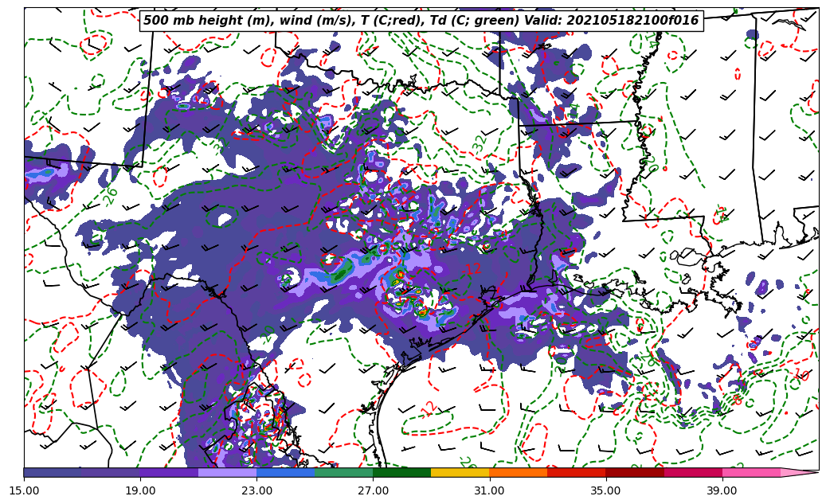The image size is (826, 504).
Task: Click the yellow segment of the colorbar
Action: 460,472
